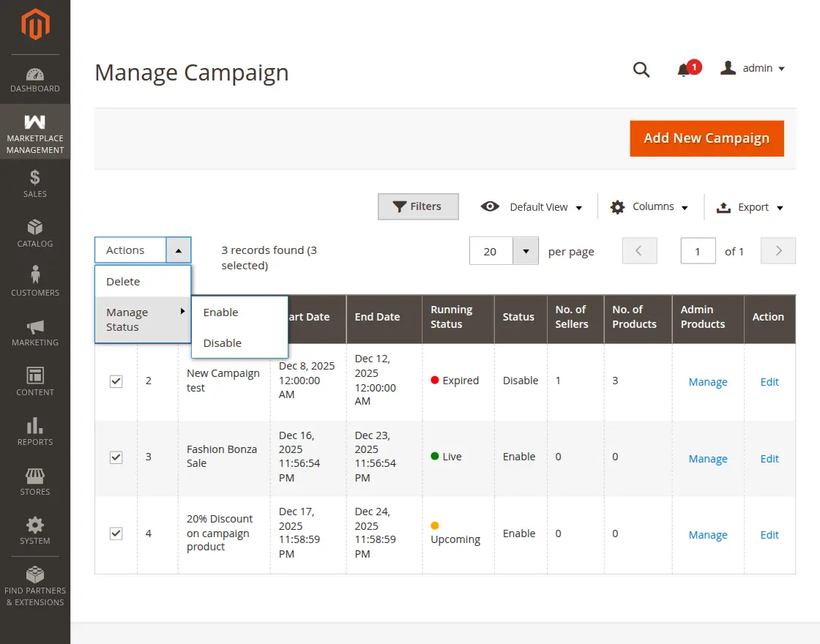
Task: Click the search magnifier icon
Action: pos(641,70)
